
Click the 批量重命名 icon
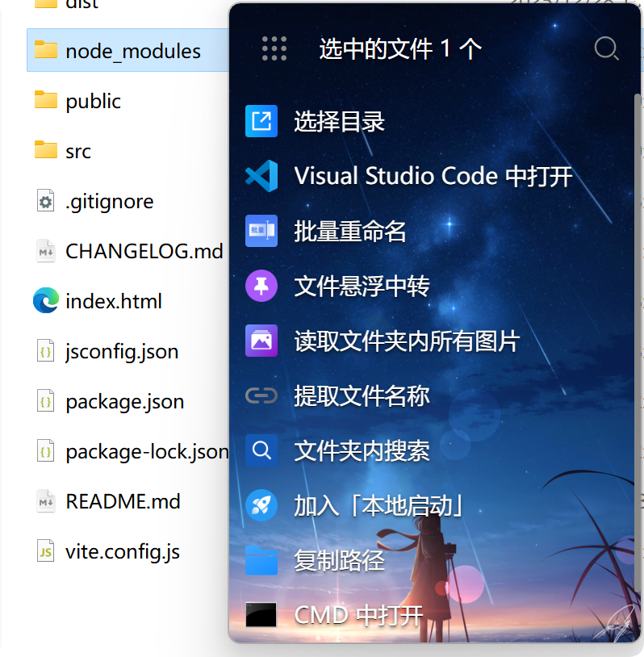point(261,231)
